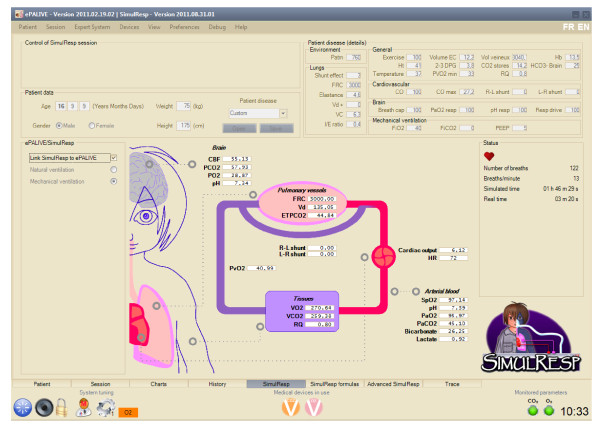Click the circle node next to Arterial blood label
600x432 pixels.
click(416, 292)
